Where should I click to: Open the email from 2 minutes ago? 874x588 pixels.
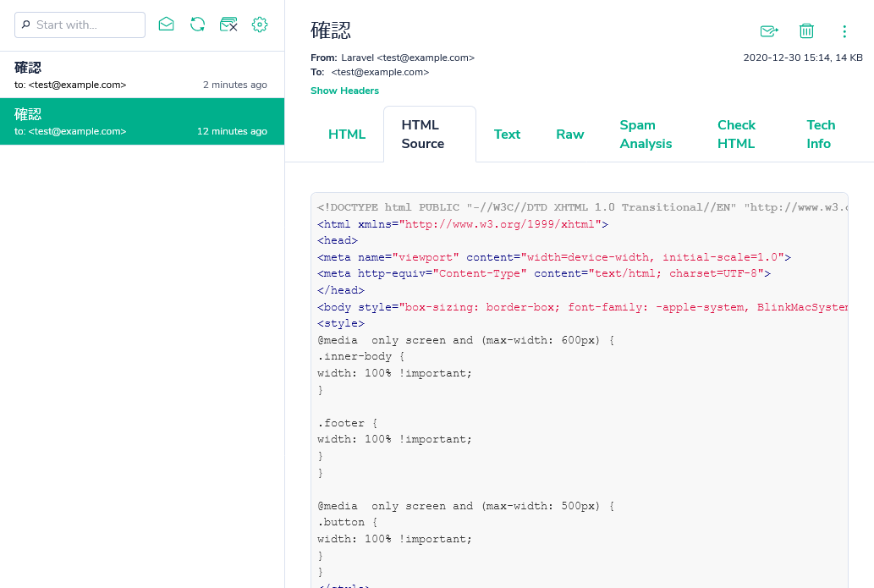(142, 75)
